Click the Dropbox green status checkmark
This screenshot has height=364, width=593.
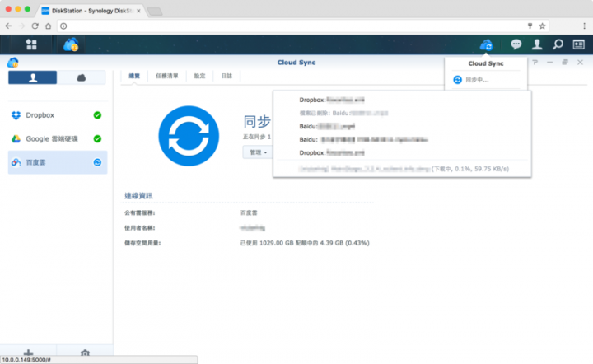click(x=97, y=115)
